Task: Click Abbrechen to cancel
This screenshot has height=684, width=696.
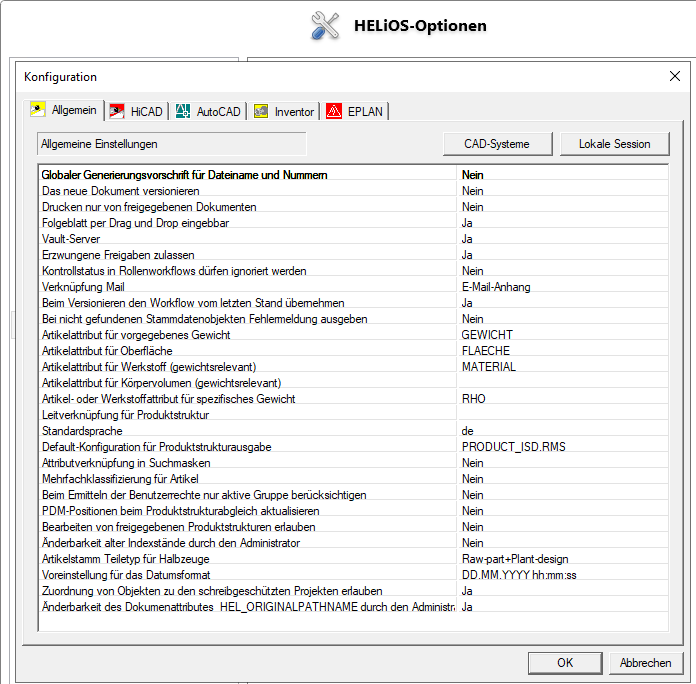Action: pos(645,663)
